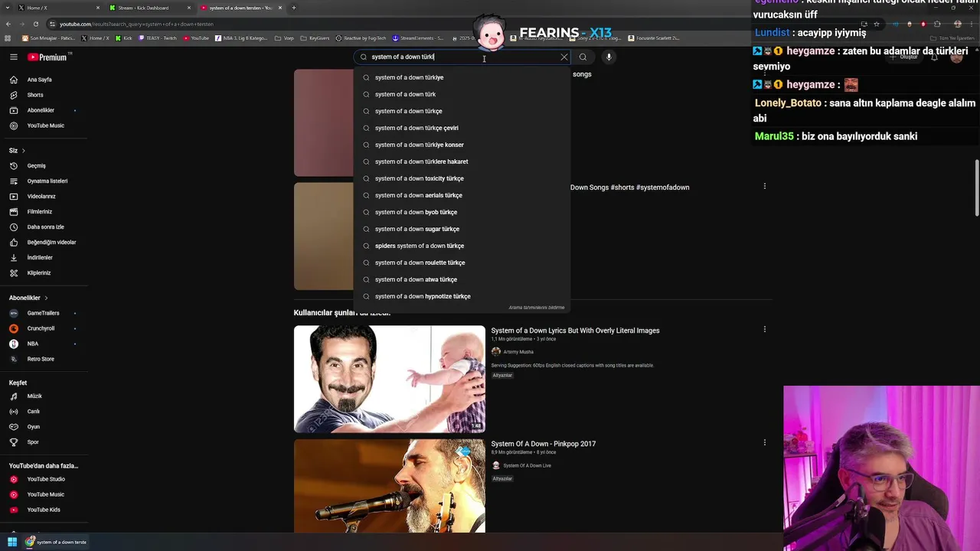The height and width of the screenshot is (551, 980).
Task: Open title 'System Of A Down - Pinkpop 2017'
Action: pos(543,444)
